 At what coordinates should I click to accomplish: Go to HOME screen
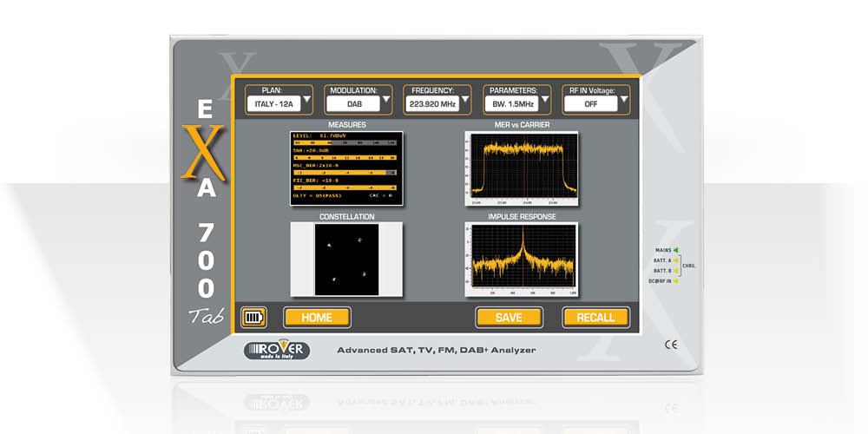[317, 317]
